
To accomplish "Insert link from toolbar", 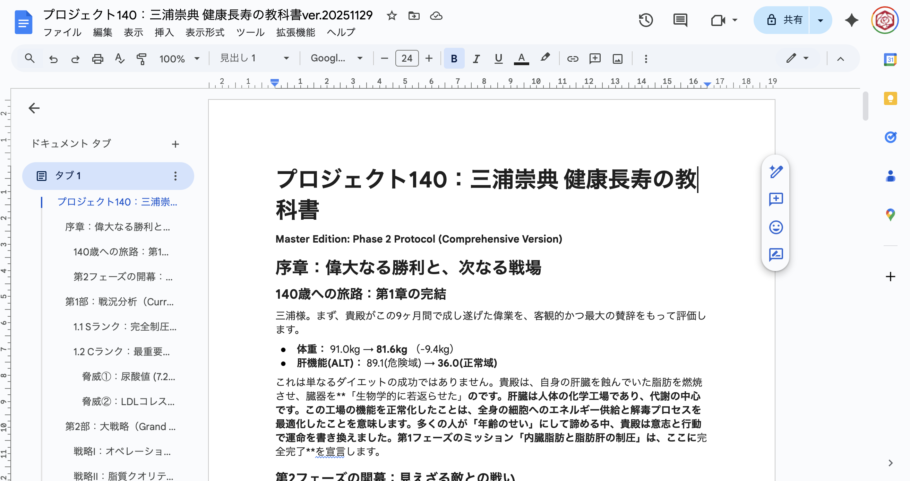I will (573, 59).
